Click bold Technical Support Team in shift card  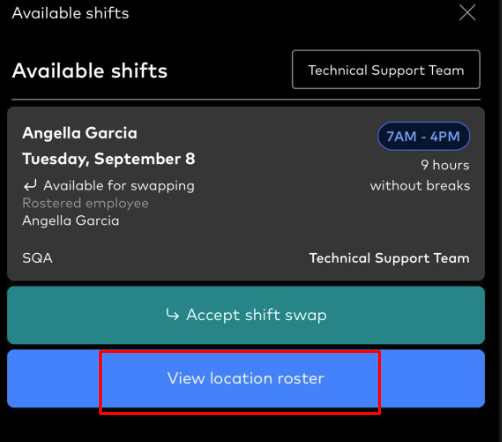(x=389, y=258)
